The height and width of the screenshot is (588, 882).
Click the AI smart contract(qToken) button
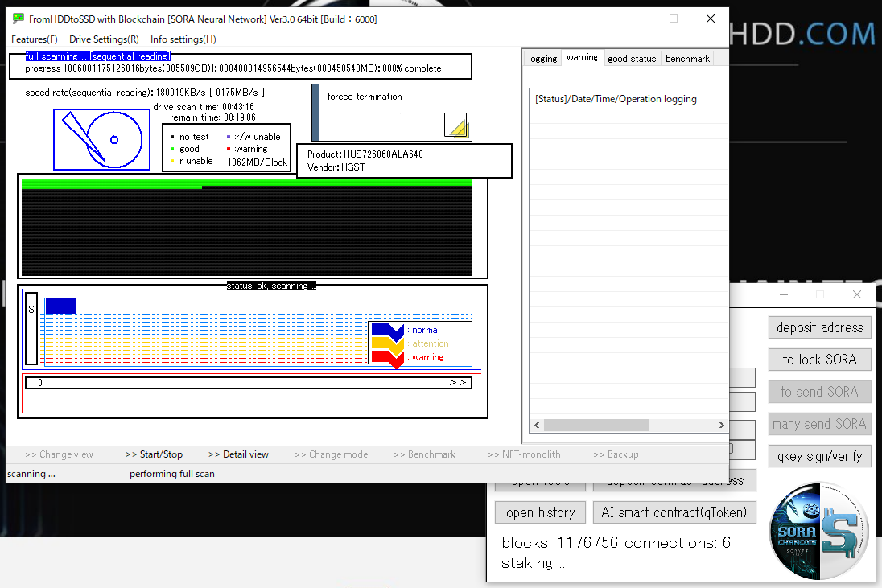(x=674, y=512)
